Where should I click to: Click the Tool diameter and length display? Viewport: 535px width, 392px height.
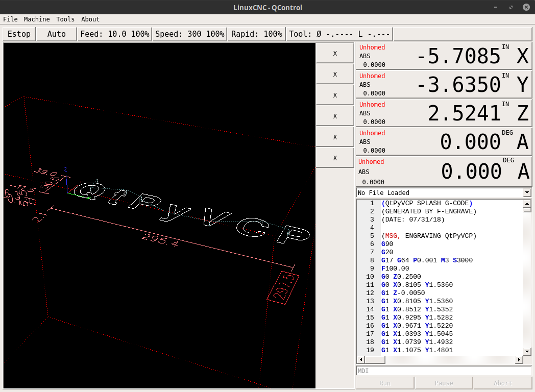click(x=339, y=34)
